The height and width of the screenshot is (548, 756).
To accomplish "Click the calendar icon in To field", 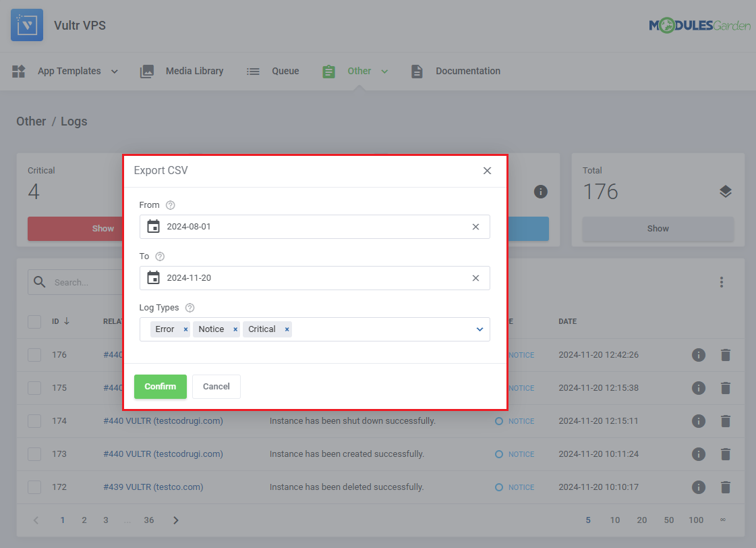I will pyautogui.click(x=153, y=278).
